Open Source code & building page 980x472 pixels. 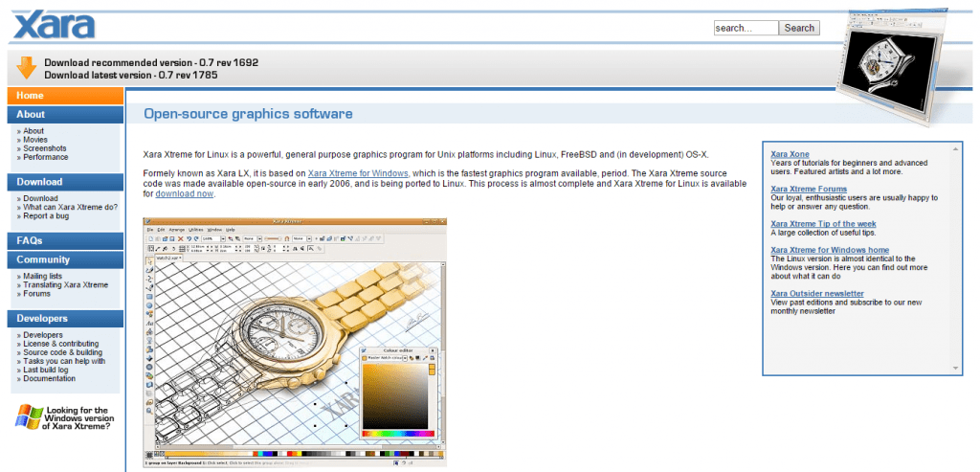point(63,352)
